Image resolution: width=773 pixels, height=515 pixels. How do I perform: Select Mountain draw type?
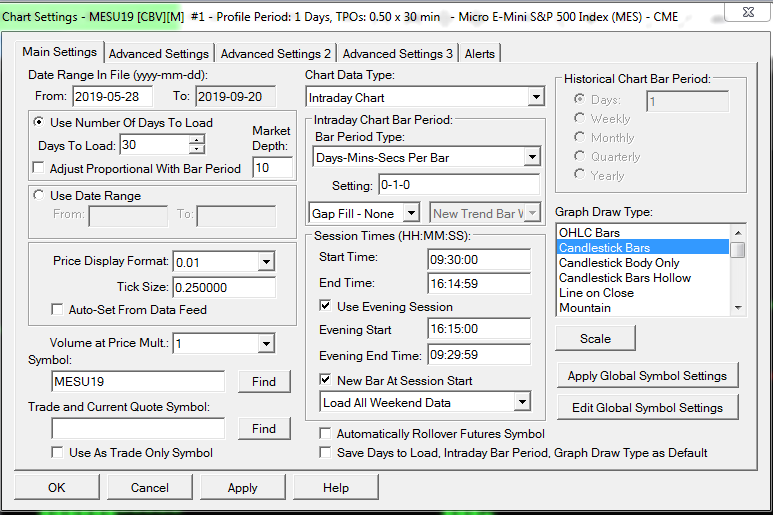pos(643,308)
